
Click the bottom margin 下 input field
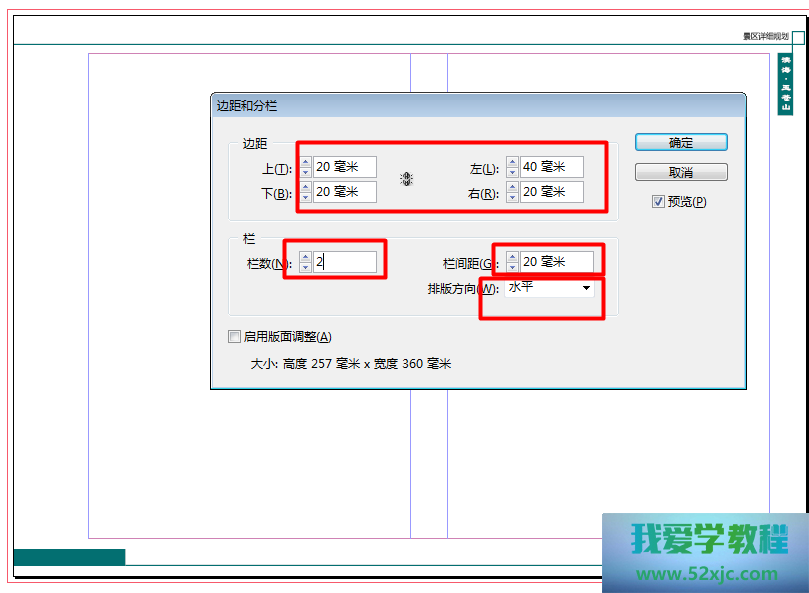point(345,192)
